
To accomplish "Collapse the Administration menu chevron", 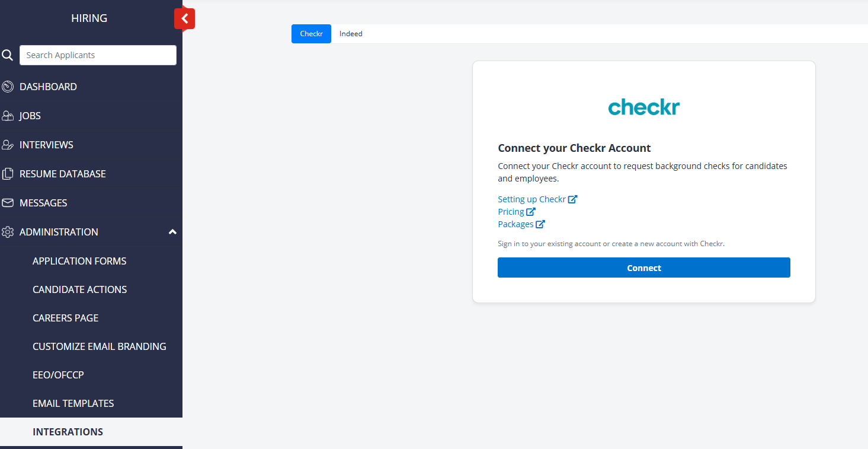I will [x=172, y=232].
